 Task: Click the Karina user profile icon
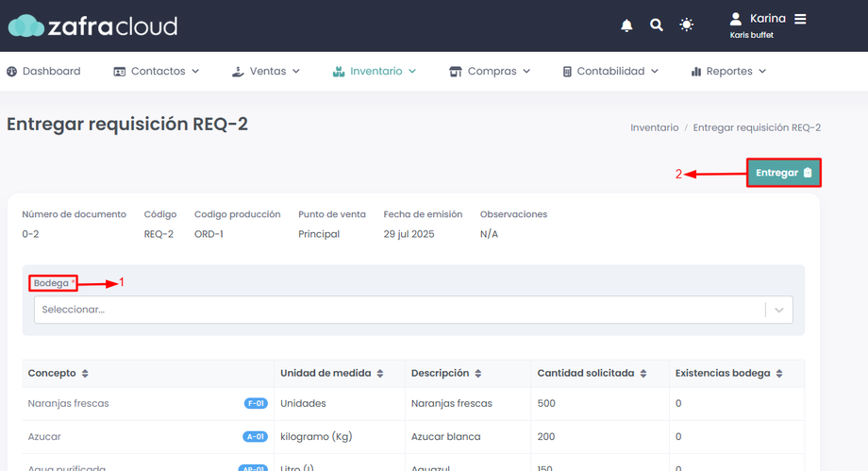[736, 19]
